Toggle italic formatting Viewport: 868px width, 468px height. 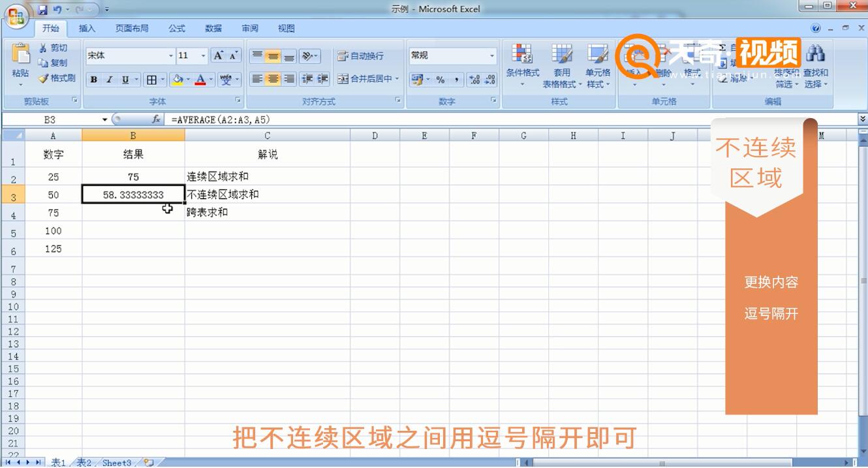110,80
